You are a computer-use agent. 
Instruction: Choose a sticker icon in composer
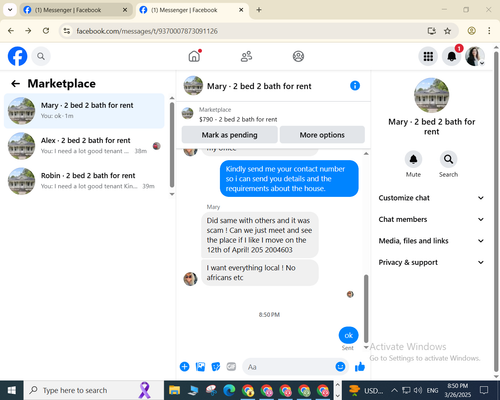click(216, 367)
